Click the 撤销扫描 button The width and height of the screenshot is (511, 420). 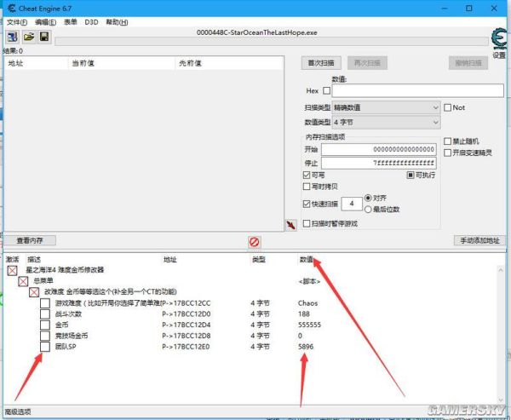click(468, 63)
